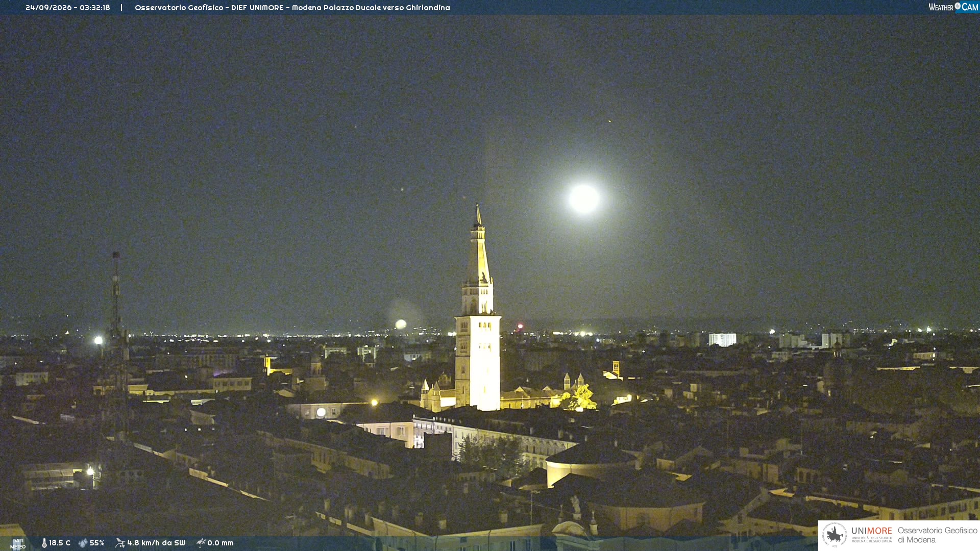
Task: Click the 0.0 mm rainfall reading
Action: point(220,543)
